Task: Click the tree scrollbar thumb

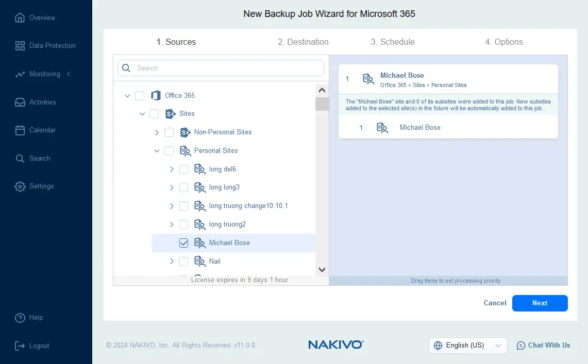Action: [322, 104]
